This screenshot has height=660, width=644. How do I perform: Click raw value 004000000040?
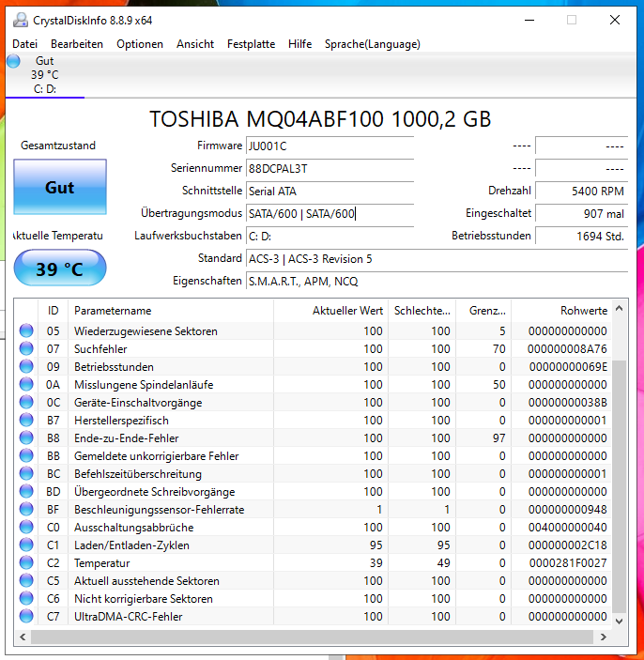pyautogui.click(x=567, y=528)
